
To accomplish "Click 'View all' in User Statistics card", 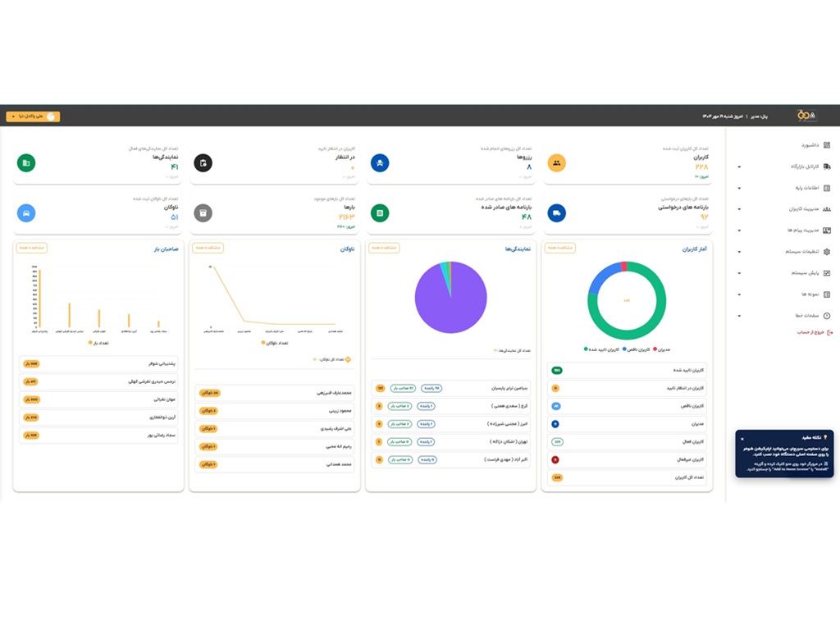I will click(560, 248).
